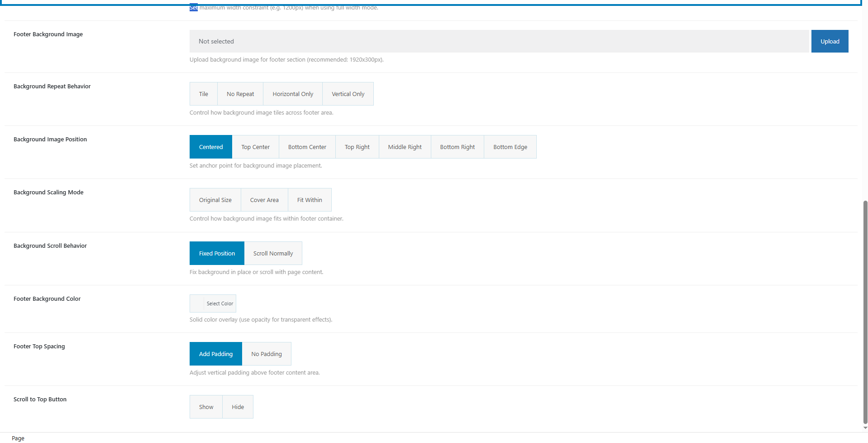
Task: Select Bottom Edge position option
Action: pyautogui.click(x=510, y=147)
